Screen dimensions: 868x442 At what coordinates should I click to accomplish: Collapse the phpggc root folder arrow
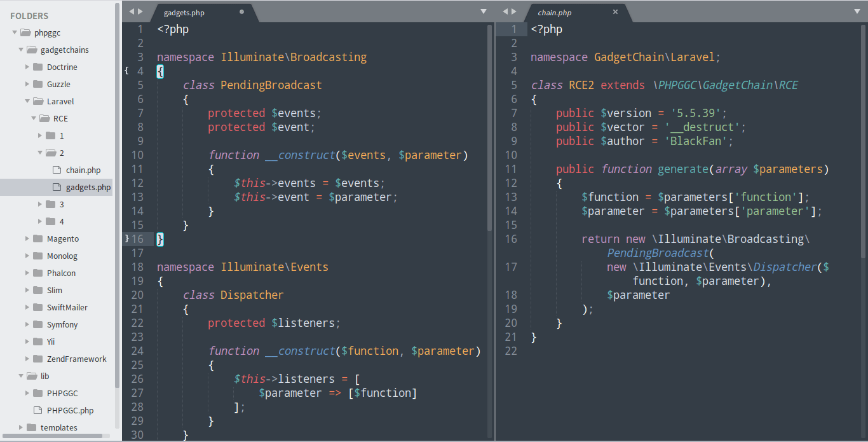pos(15,32)
